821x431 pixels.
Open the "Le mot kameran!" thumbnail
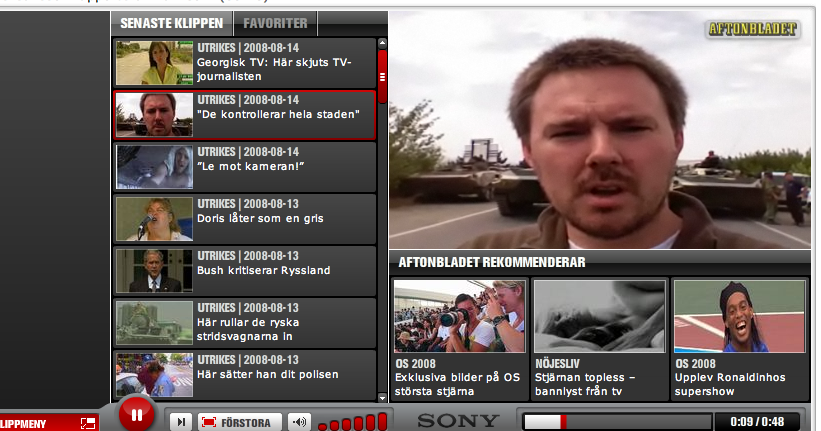[x=154, y=167]
